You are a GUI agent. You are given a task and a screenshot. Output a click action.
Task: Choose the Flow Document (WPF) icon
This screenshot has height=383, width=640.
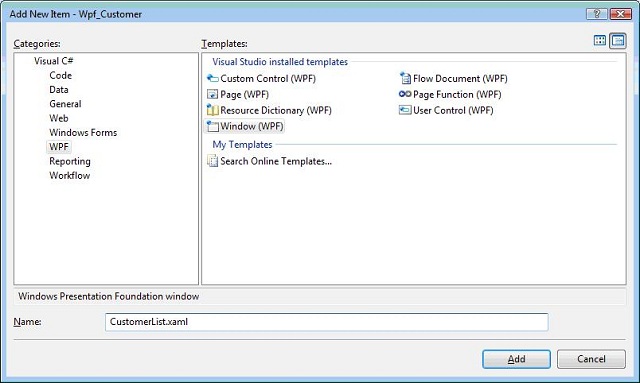point(405,78)
